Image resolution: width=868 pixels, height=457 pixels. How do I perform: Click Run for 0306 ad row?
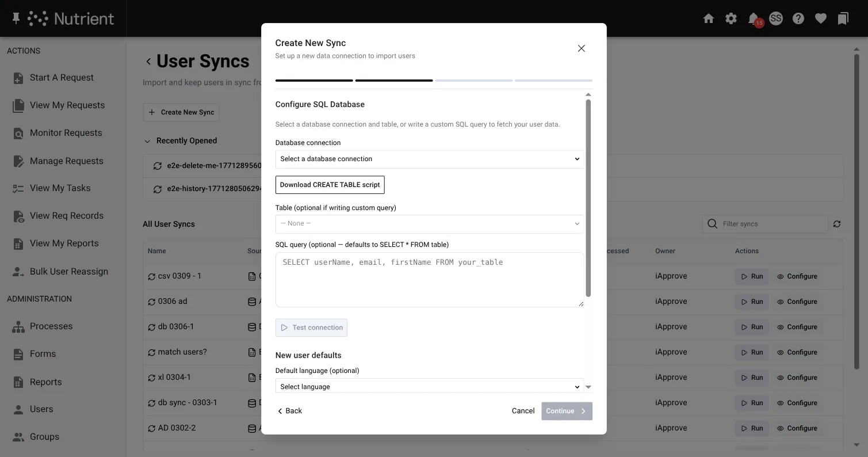[x=752, y=302]
